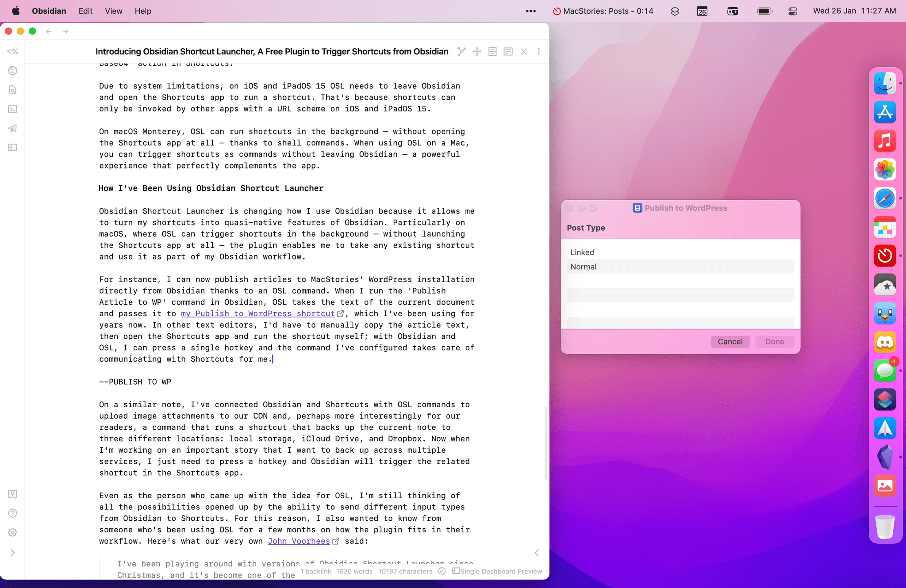Image resolution: width=906 pixels, height=588 pixels.
Task: Open Tweetbot from the Dock
Action: tap(885, 313)
